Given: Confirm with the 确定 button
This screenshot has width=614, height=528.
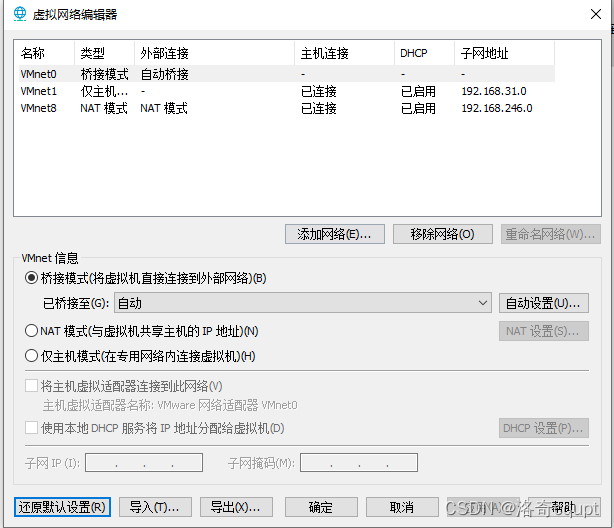Looking at the screenshot, I should [x=321, y=507].
